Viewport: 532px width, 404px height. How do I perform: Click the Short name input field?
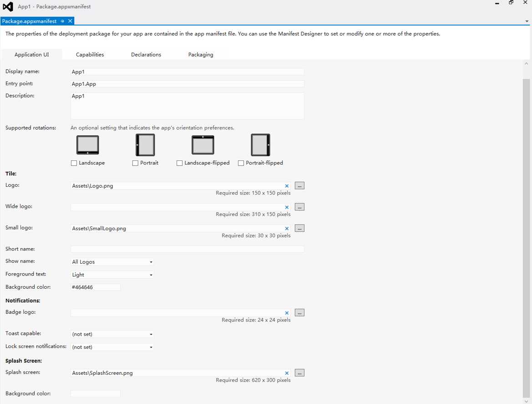pyautogui.click(x=187, y=249)
